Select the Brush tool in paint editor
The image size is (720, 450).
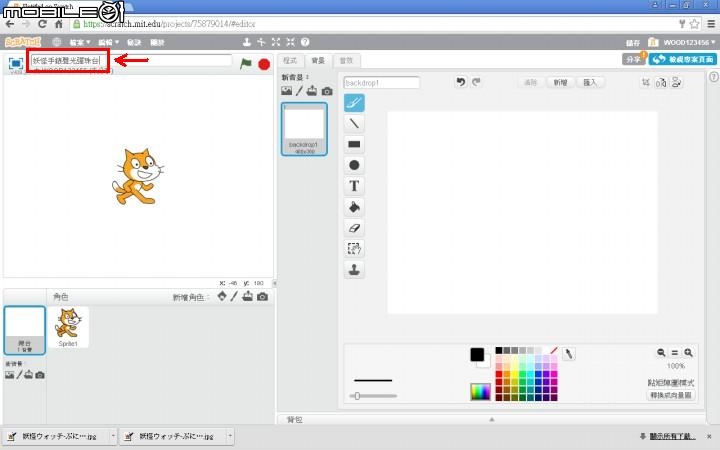coord(354,103)
